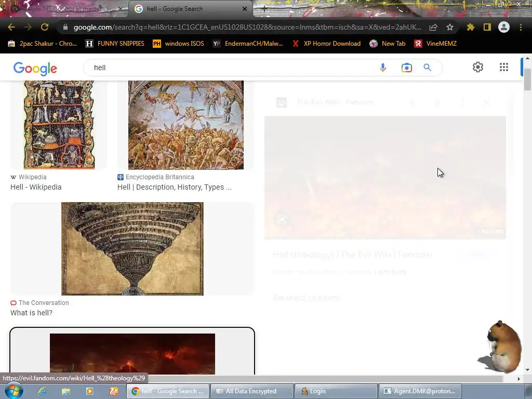Open the side panel icon in toolbar
Viewport: 532px width, 399px height.
click(x=487, y=27)
